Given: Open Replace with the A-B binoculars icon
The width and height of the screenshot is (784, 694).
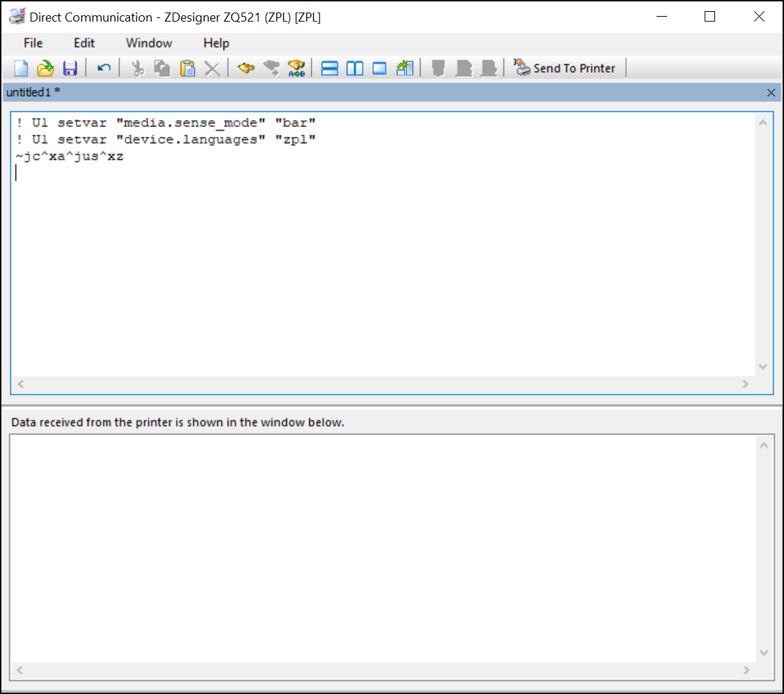Looking at the screenshot, I should [297, 68].
